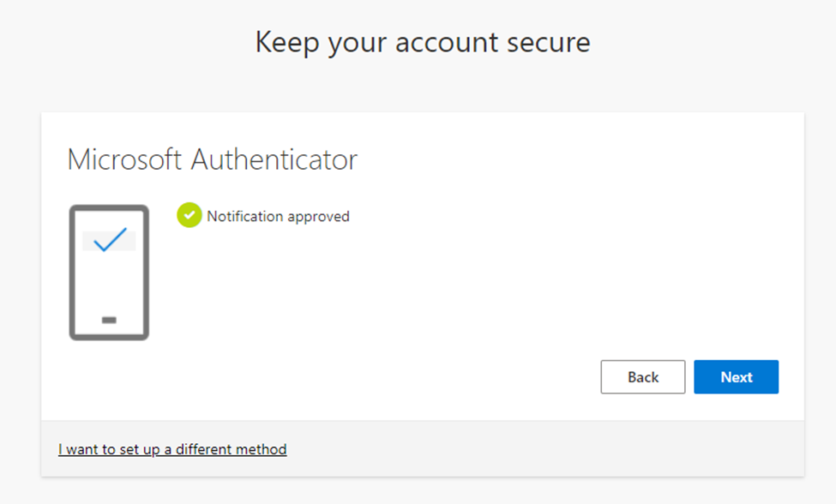Click the blue checkmark on the phone screen
This screenshot has width=836, height=504.
coord(110,240)
